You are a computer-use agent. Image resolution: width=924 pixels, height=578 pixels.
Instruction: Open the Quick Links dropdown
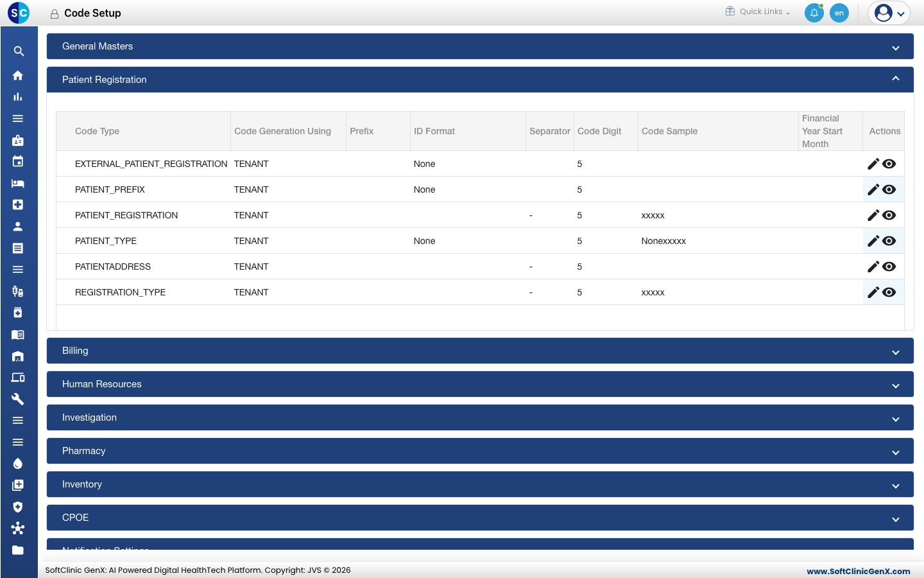tap(758, 12)
